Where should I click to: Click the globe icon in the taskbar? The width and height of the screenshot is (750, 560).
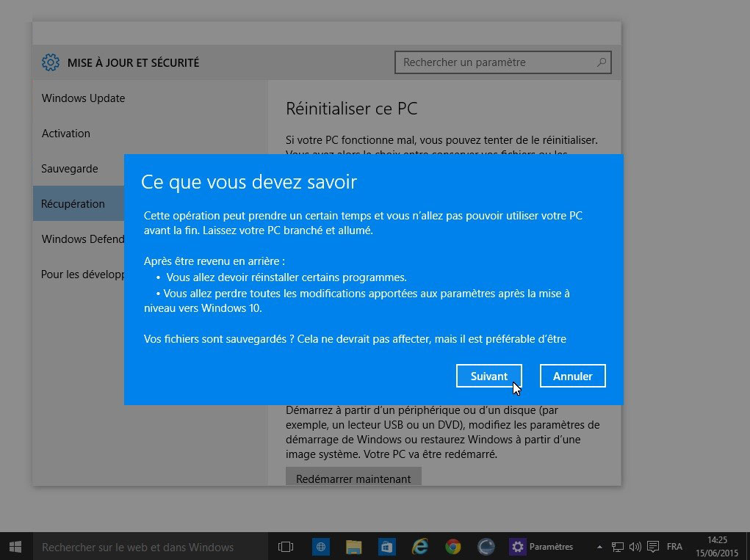[320, 547]
